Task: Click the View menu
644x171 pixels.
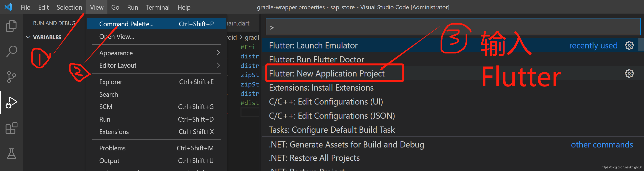Action: point(96,7)
